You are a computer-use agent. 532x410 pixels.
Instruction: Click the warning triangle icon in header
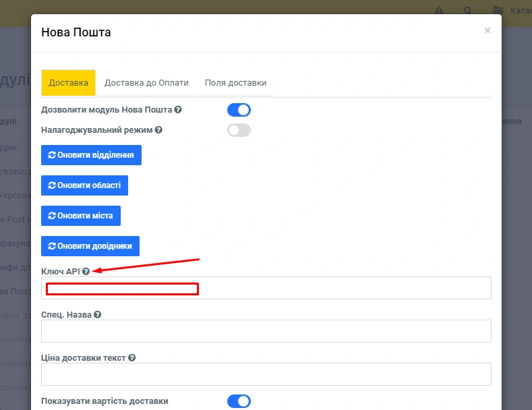pos(439,11)
